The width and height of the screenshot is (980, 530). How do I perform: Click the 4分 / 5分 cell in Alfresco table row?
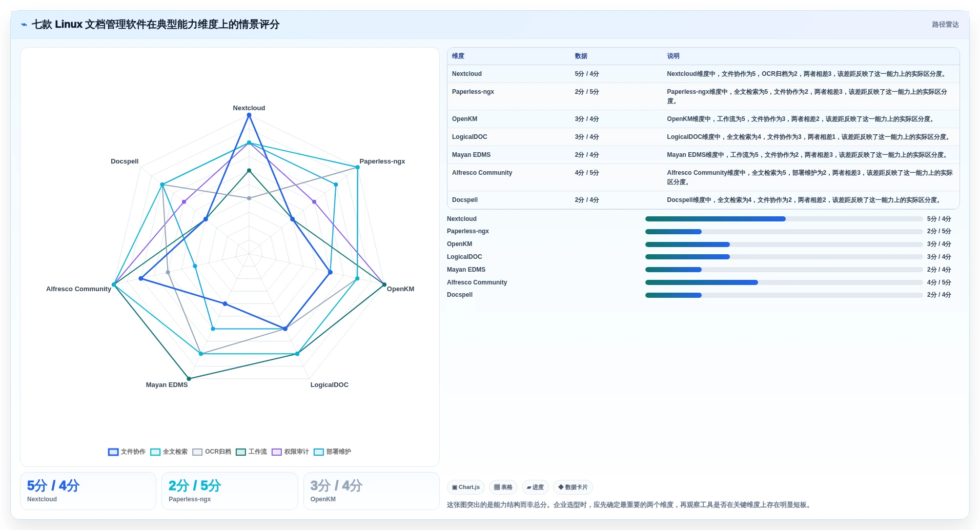pos(587,173)
